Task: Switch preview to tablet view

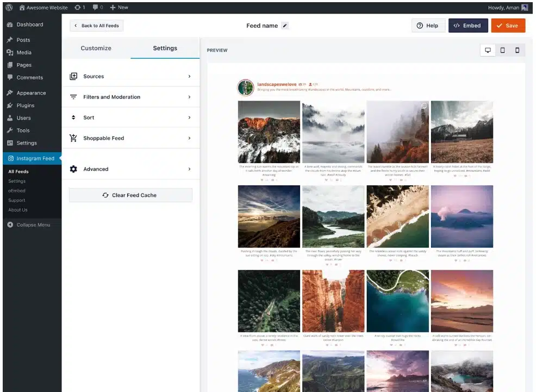Action: pyautogui.click(x=502, y=51)
